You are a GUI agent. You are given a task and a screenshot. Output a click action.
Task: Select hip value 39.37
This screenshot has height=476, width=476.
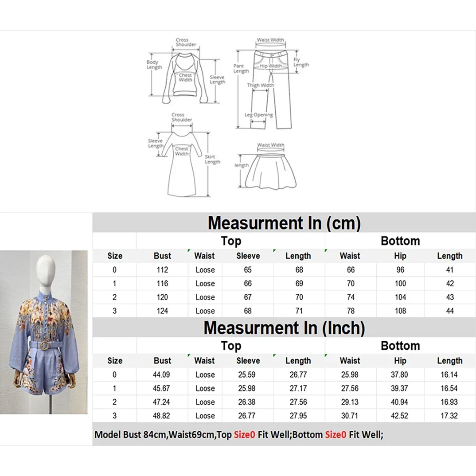tap(399, 388)
